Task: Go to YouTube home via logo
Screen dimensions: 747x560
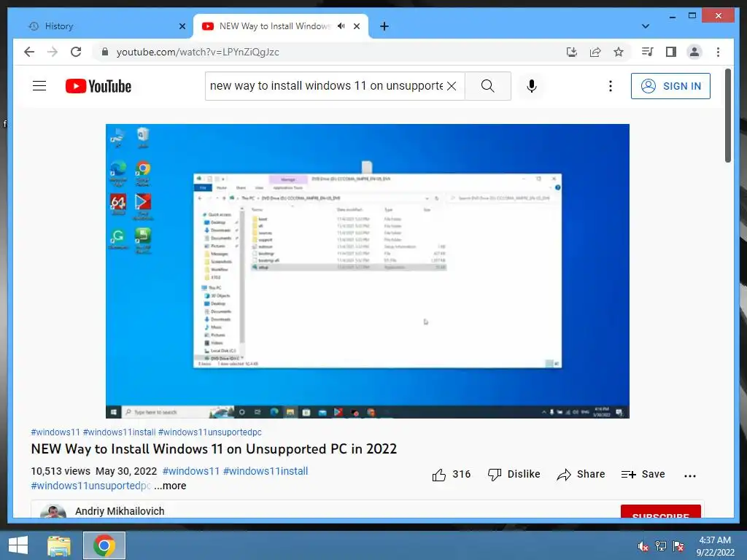Action: pyautogui.click(x=98, y=86)
